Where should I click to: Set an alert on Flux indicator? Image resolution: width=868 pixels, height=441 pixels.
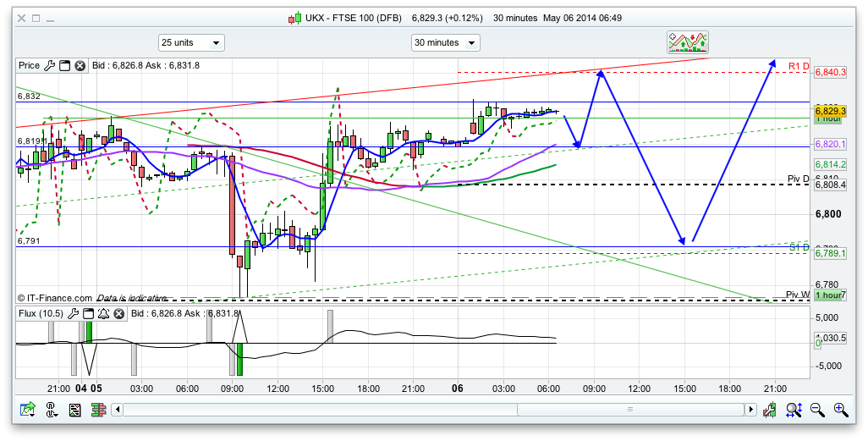tap(104, 314)
